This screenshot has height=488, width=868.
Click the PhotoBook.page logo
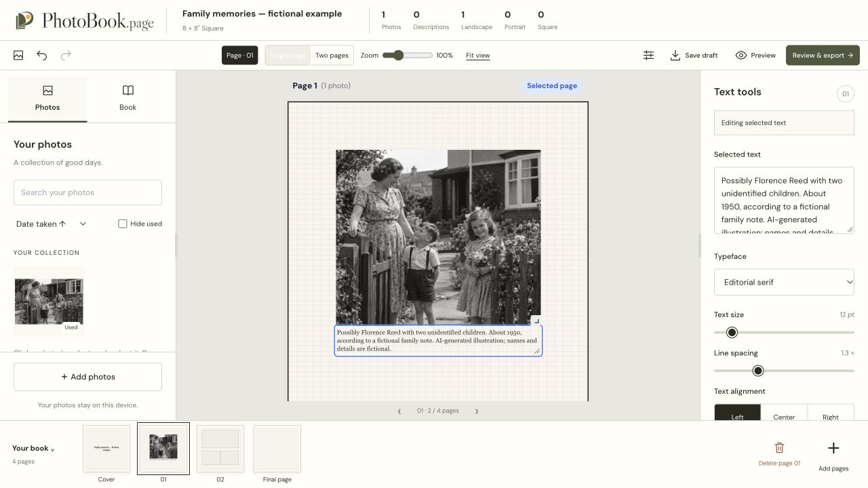(85, 20)
